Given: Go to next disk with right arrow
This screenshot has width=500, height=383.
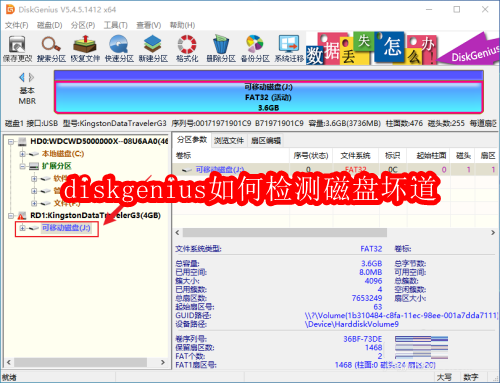Looking at the screenshot, I should [31, 77].
